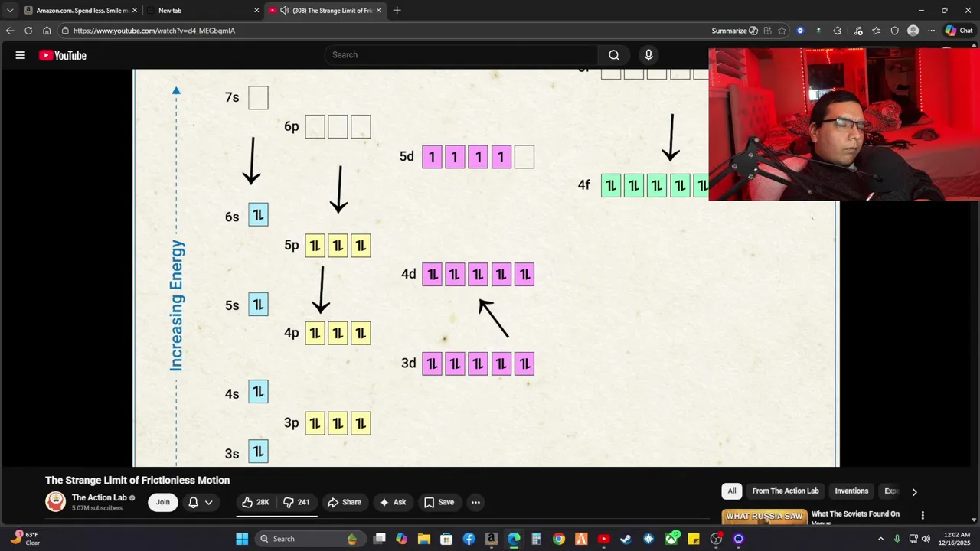This screenshot has width=980, height=551.
Task: Open the tab actions dropdown menu
Action: tap(10, 11)
